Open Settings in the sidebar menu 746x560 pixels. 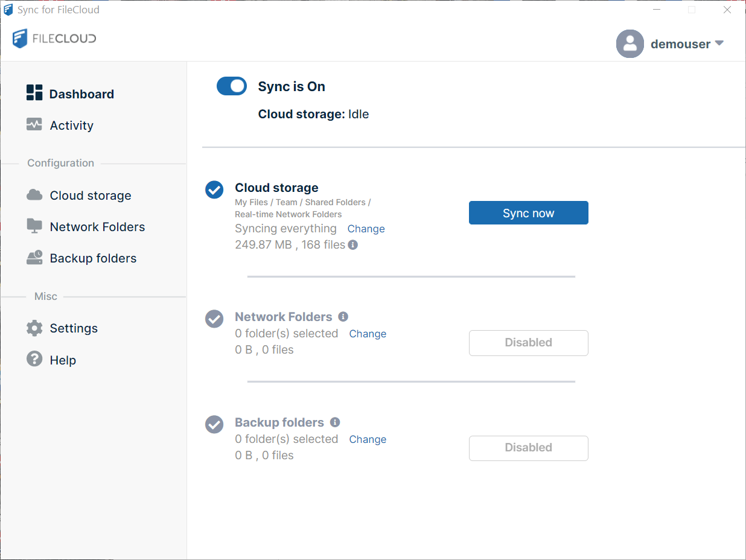coord(74,328)
